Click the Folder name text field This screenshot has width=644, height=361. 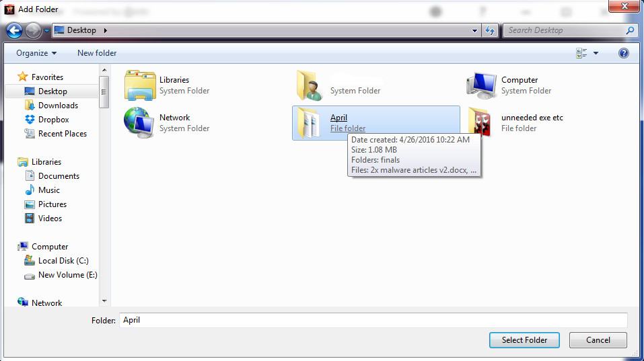click(373, 320)
